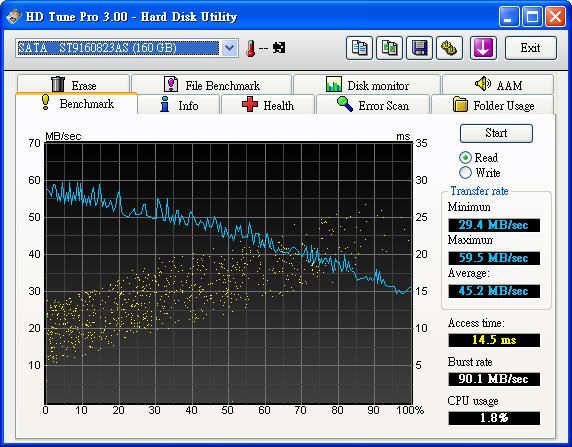The image size is (572, 447).
Task: Switch to the AAM tab
Action: [498, 85]
